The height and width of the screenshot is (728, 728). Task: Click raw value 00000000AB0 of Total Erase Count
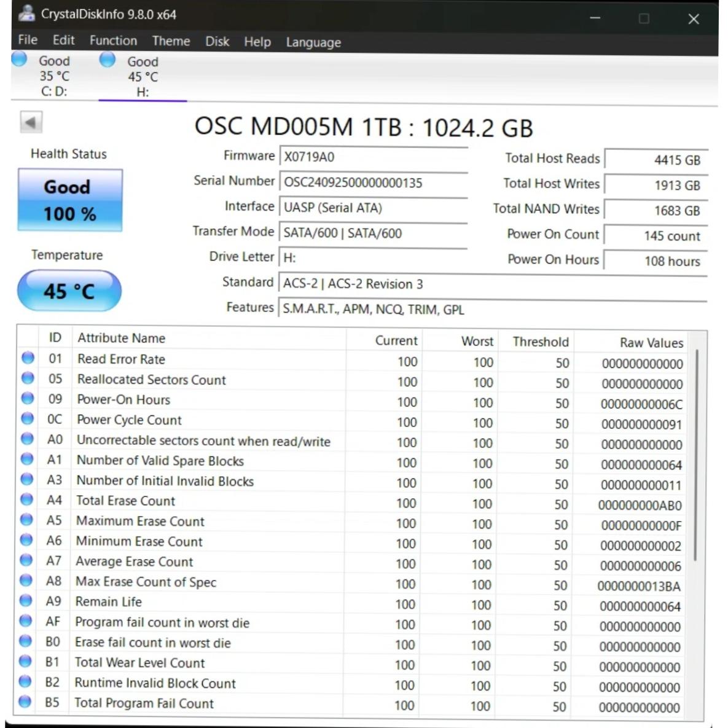640,505
